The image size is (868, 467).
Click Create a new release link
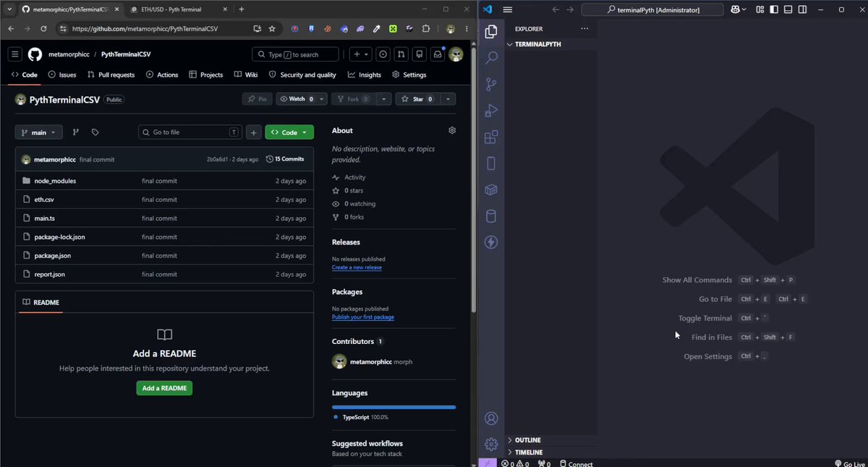coord(357,268)
